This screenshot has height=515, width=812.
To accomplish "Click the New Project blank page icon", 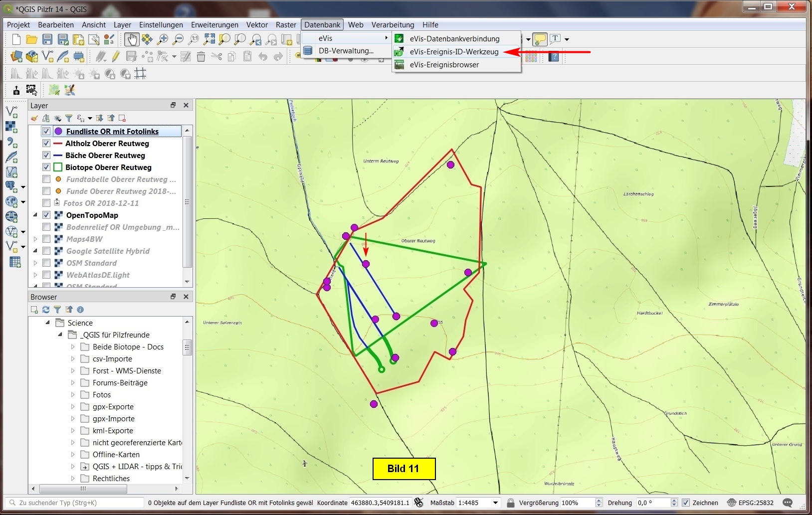I will 16,39.
